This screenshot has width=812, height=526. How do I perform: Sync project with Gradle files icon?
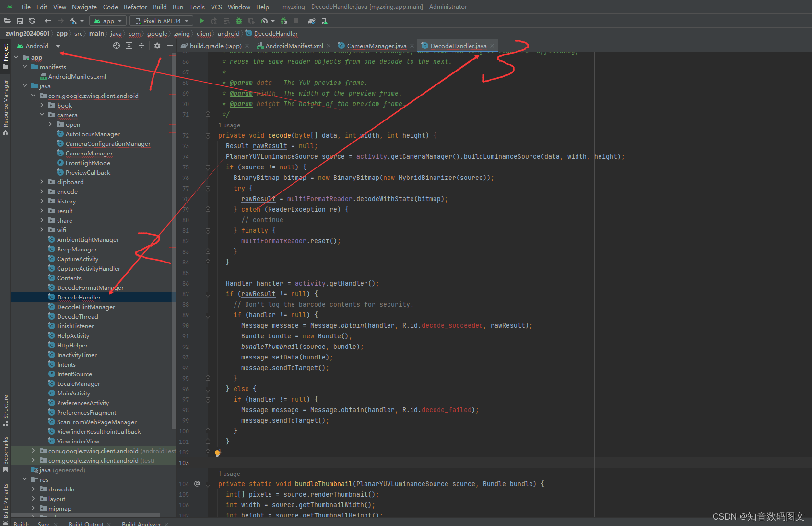click(312, 21)
